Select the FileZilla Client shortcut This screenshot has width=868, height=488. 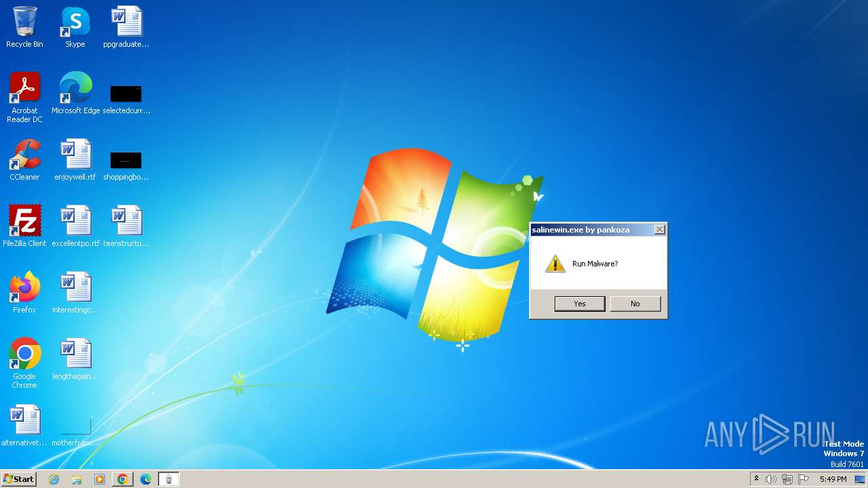24,226
